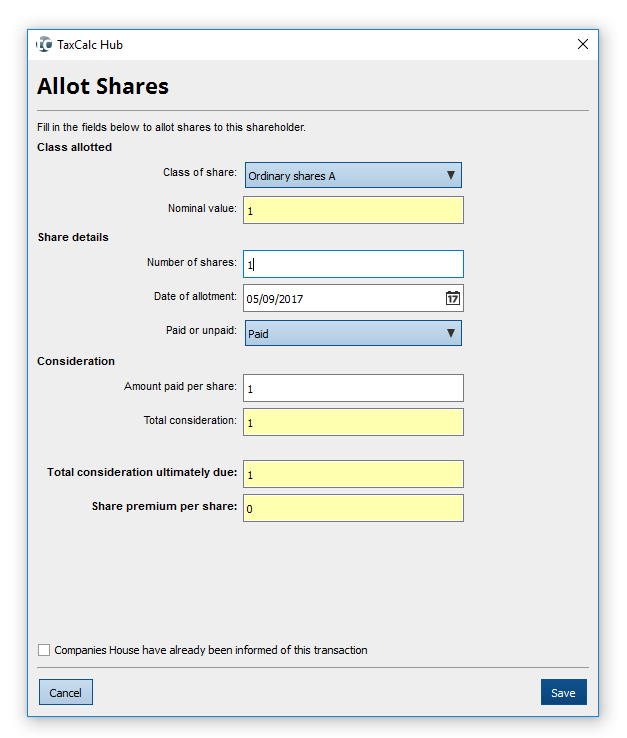Tick Companies House already informed checkbox

click(44, 650)
